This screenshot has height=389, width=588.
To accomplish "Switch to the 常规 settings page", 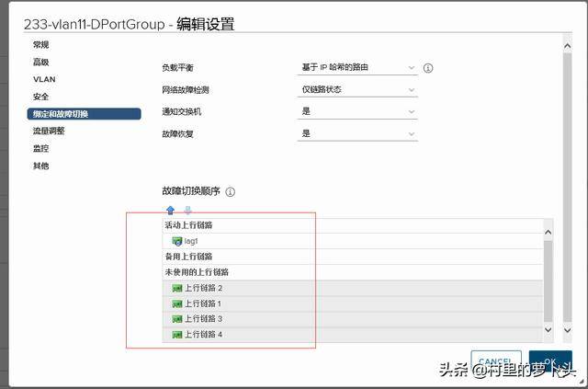I will 41,44.
